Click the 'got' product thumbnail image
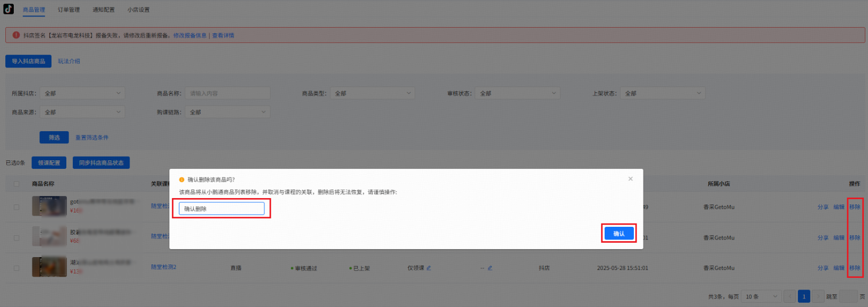 pyautogui.click(x=49, y=206)
